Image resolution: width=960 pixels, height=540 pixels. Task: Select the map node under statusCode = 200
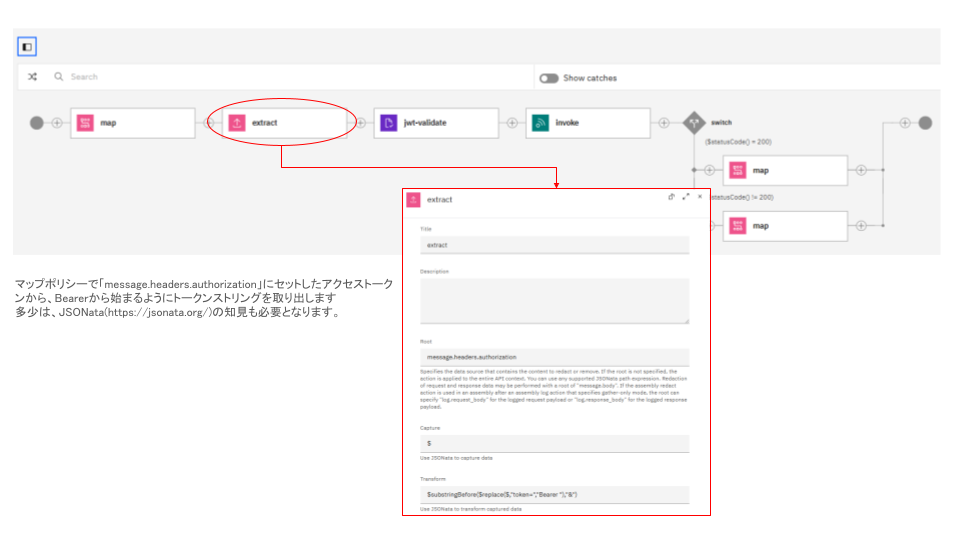coord(785,170)
